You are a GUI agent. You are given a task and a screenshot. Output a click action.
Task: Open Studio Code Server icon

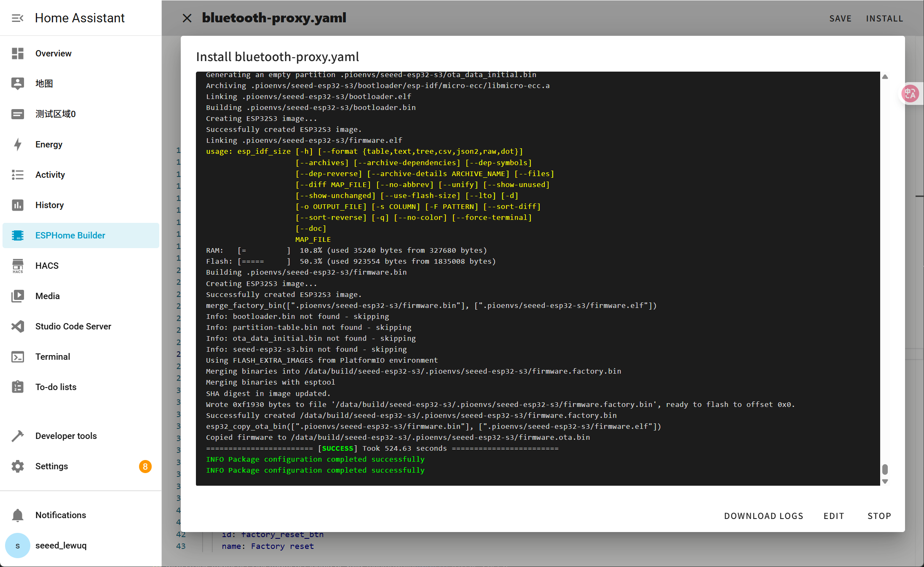pyautogui.click(x=17, y=326)
